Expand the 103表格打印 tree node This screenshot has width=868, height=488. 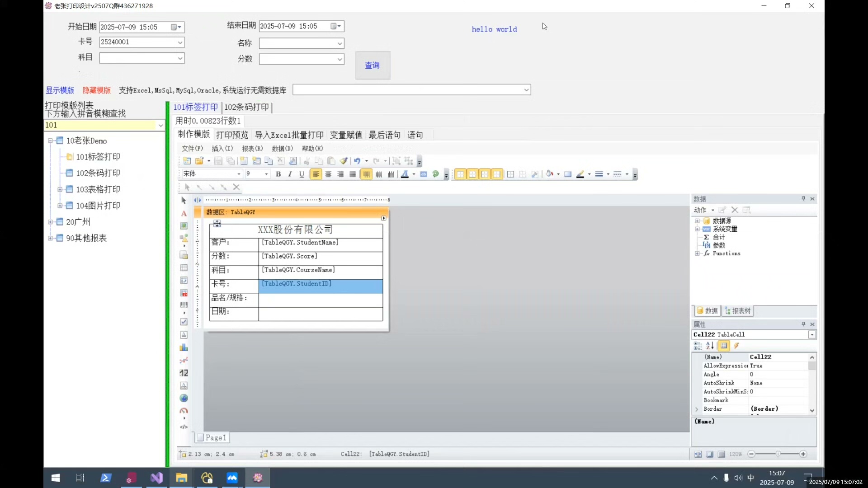pyautogui.click(x=60, y=189)
